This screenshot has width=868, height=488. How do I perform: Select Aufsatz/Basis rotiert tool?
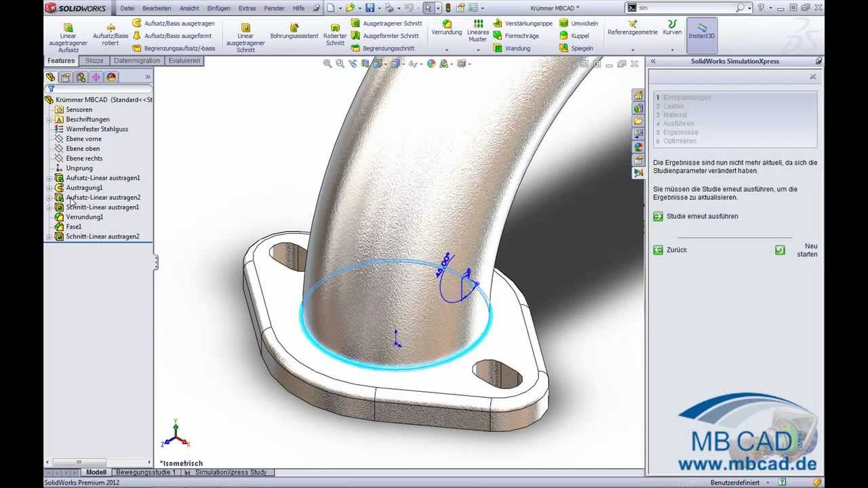click(x=111, y=35)
